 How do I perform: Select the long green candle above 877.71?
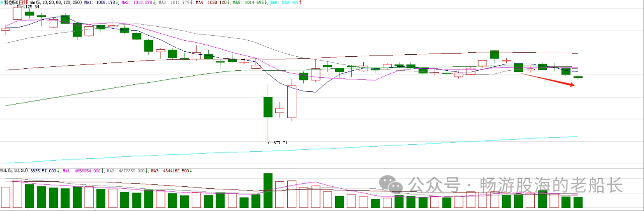pyautogui.click(x=268, y=107)
